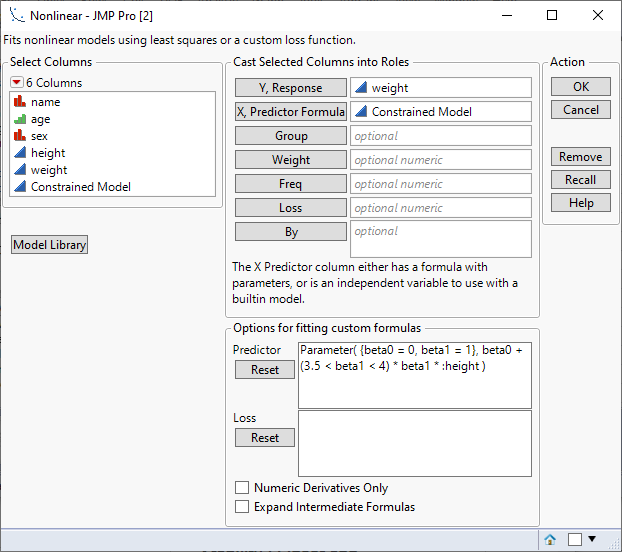Select the age column icon
Screen dimensions: 622x552
pyautogui.click(x=19, y=119)
